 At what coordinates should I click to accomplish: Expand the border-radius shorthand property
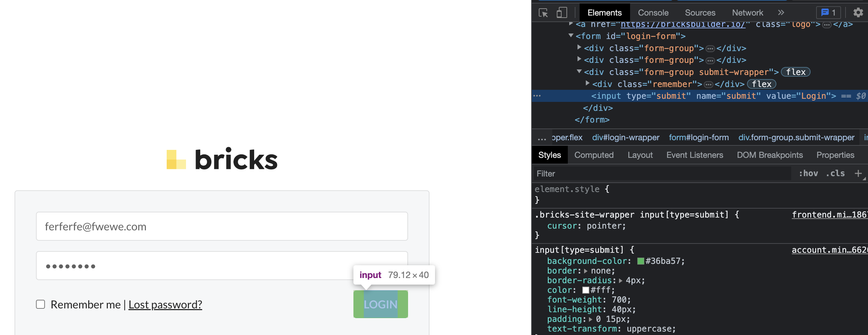tap(621, 281)
